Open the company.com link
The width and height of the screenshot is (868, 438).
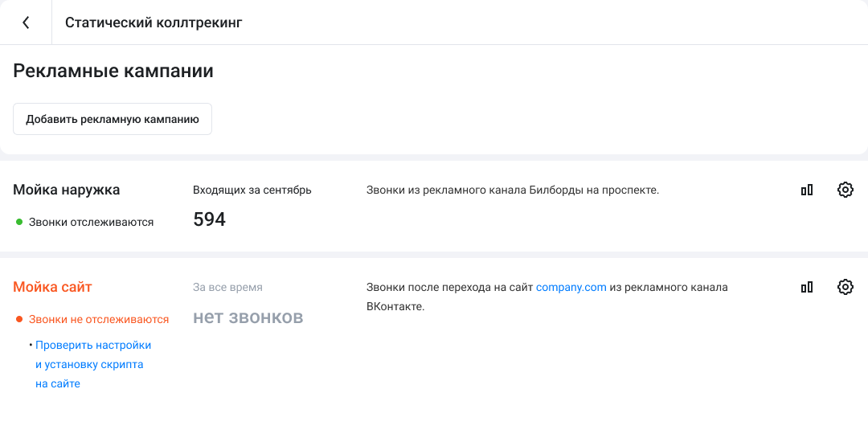[571, 287]
